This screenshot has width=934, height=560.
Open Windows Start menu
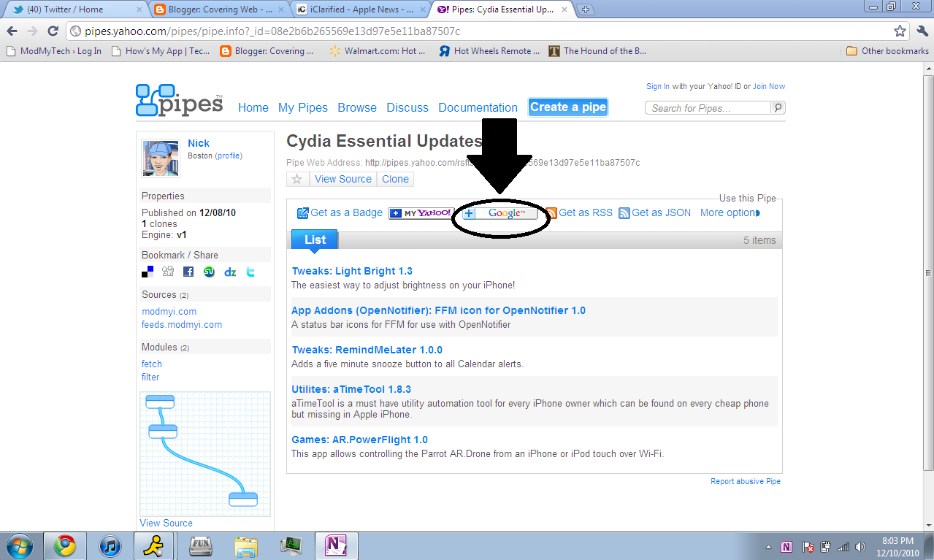coord(18,546)
